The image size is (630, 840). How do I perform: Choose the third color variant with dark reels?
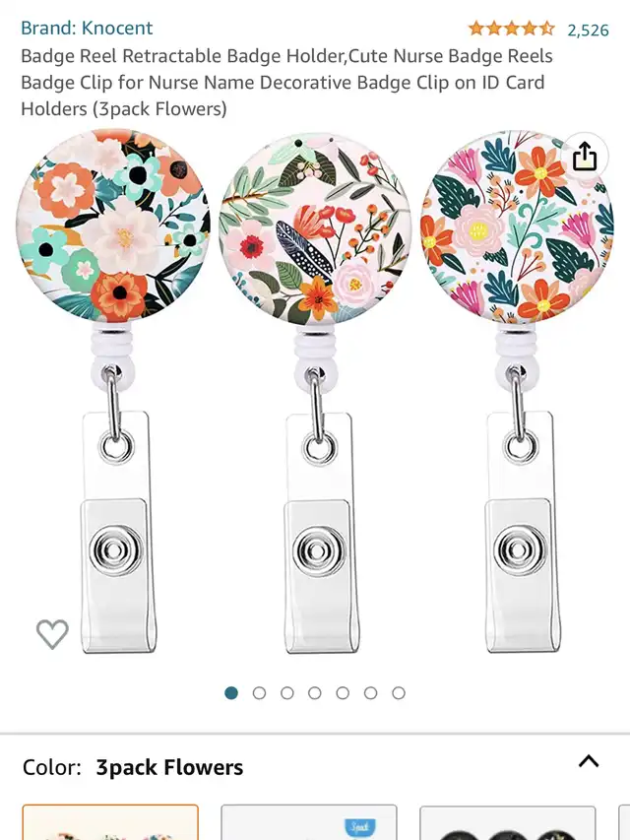[x=507, y=822]
